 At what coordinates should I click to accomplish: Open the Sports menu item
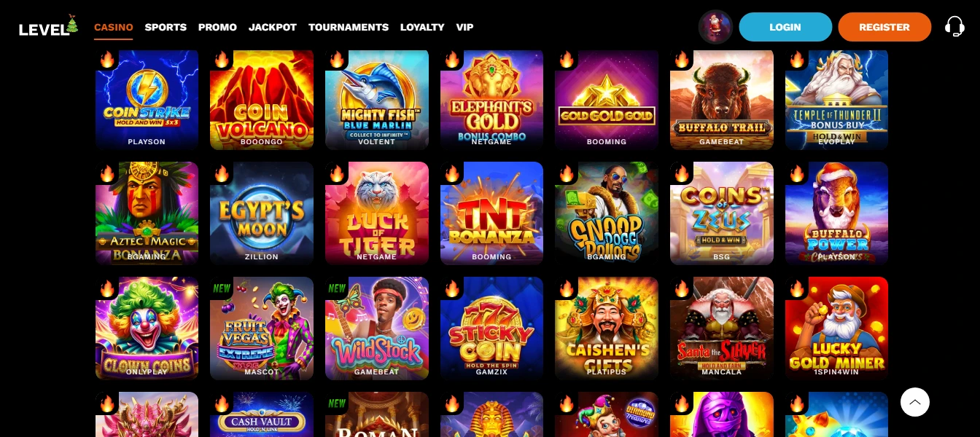[166, 27]
